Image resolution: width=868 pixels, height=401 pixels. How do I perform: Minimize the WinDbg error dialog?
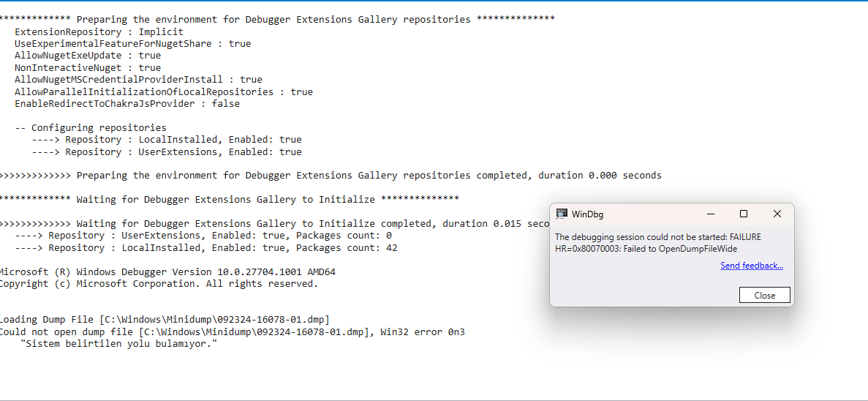pyautogui.click(x=710, y=214)
